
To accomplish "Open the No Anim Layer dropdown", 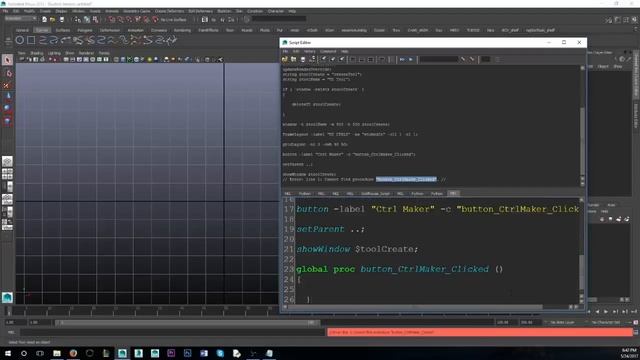I will coord(562,322).
